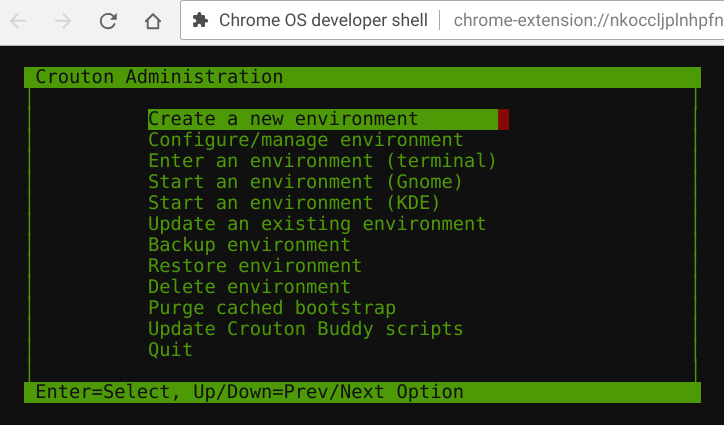Click the red cursor block in highlighted row
The width and height of the screenshot is (724, 425).
point(503,119)
